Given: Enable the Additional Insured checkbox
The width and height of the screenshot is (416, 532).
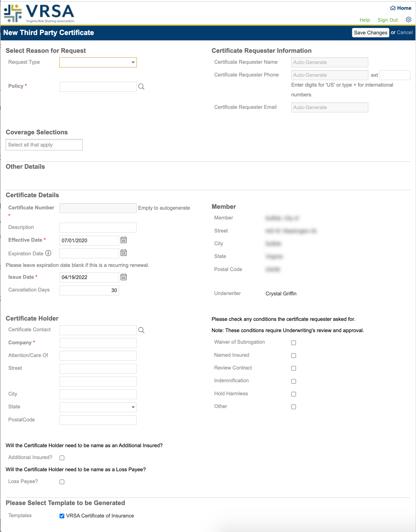Looking at the screenshot, I should 62,458.
